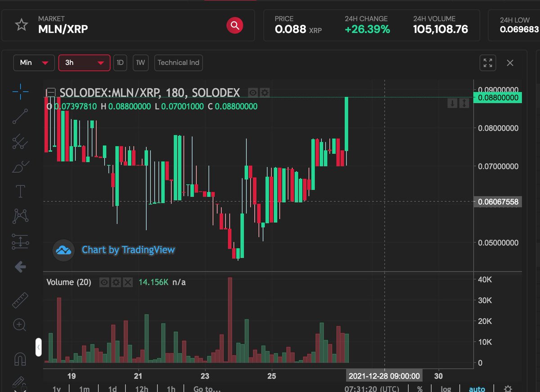540x392 pixels.
Task: Close the chart panel with X icon
Action: pos(510,63)
